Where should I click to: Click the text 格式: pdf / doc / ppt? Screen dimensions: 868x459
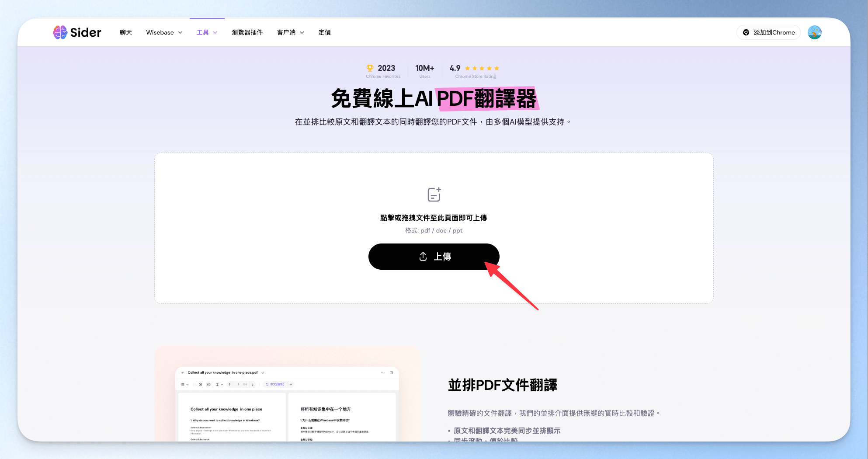(434, 230)
